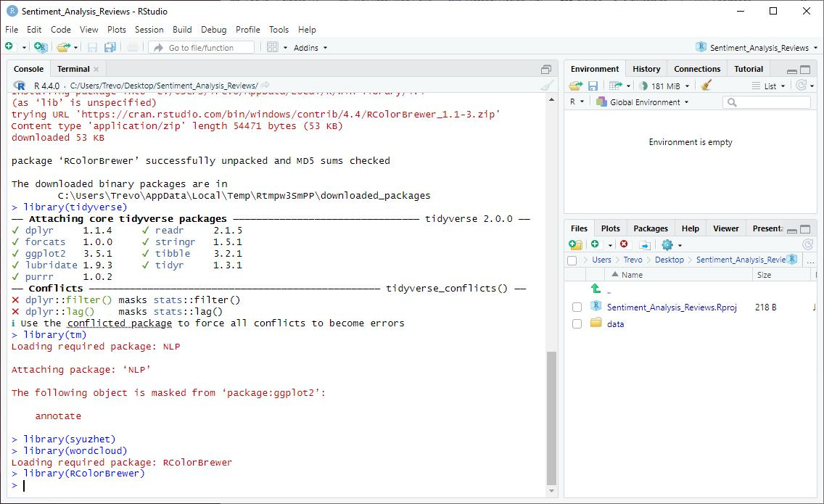Click the project R icon at the path end
Viewport: 824px width, 504px height.
[793, 259]
